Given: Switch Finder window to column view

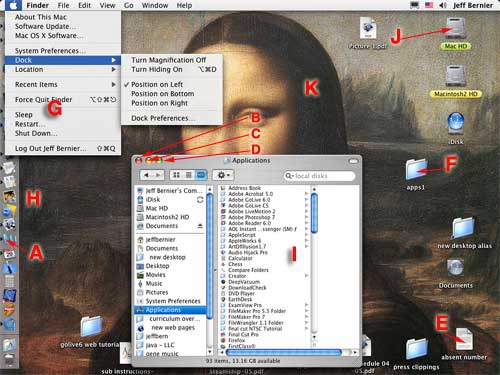Looking at the screenshot, I should pyautogui.click(x=201, y=175).
